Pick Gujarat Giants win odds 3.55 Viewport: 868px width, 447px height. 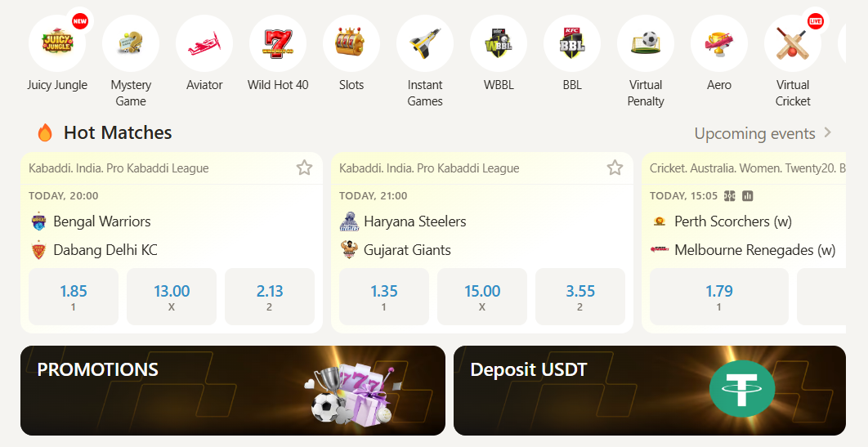tap(580, 297)
